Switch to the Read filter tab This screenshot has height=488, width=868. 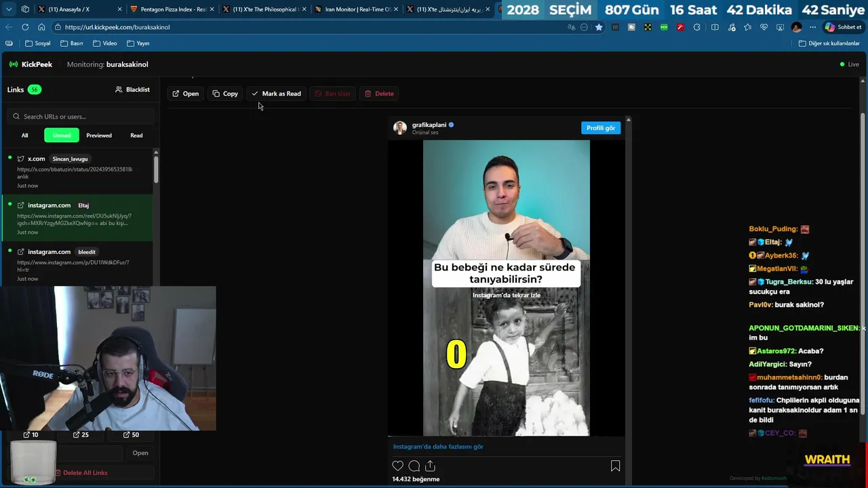[x=136, y=136]
